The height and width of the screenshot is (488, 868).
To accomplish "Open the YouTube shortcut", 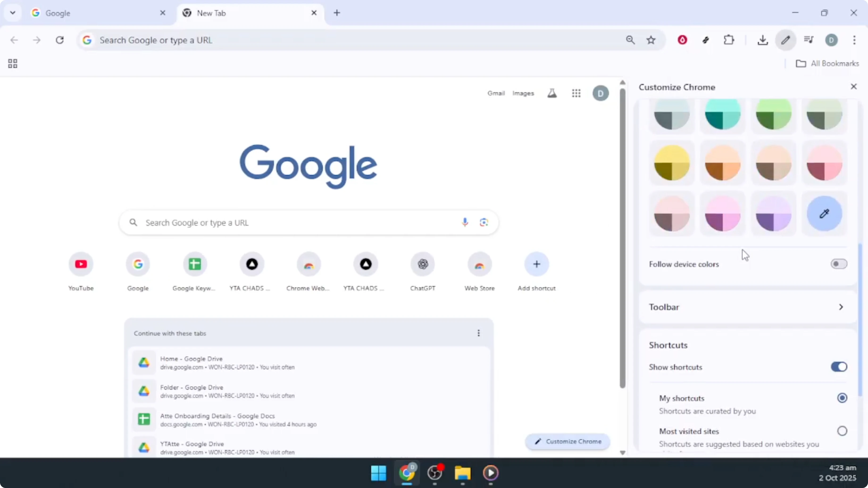I will click(x=81, y=264).
